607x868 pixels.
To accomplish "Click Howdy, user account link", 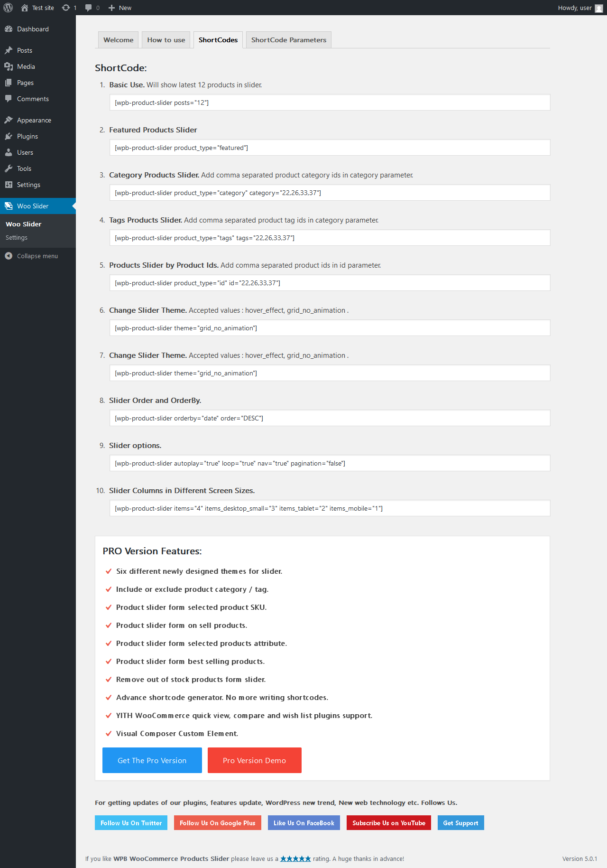I will click(580, 8).
